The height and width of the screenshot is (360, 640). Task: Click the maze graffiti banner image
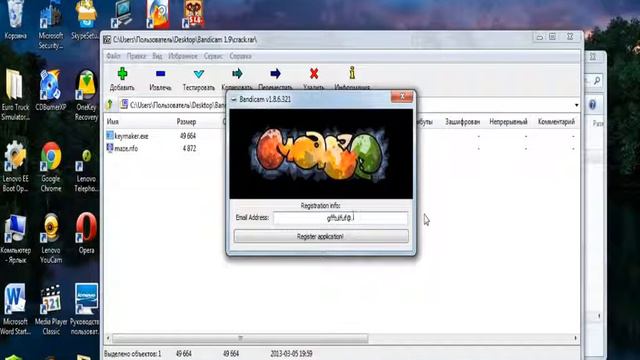coord(321,154)
